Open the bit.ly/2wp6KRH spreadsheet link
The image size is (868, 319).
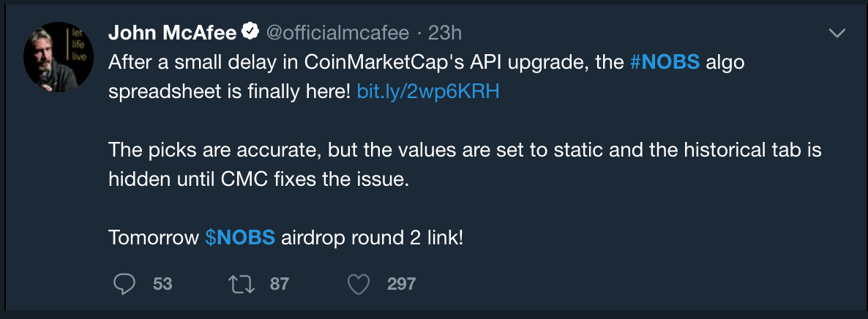(428, 92)
